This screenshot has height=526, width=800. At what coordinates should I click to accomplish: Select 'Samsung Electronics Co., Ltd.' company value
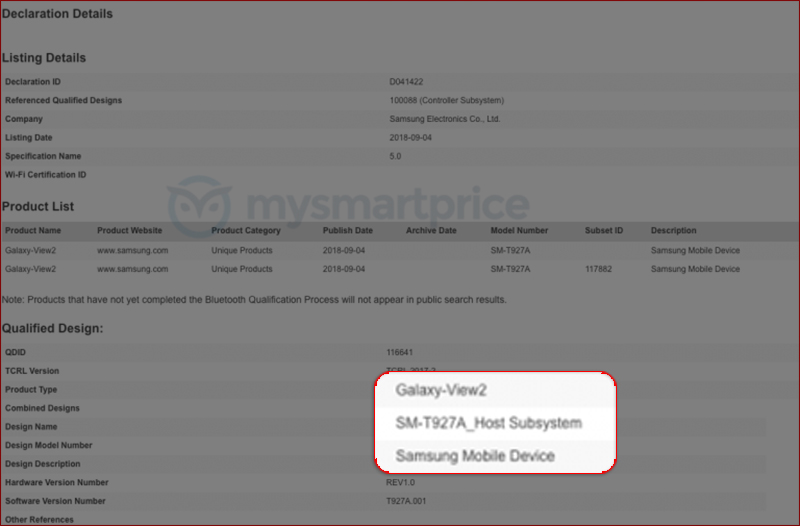pos(445,119)
